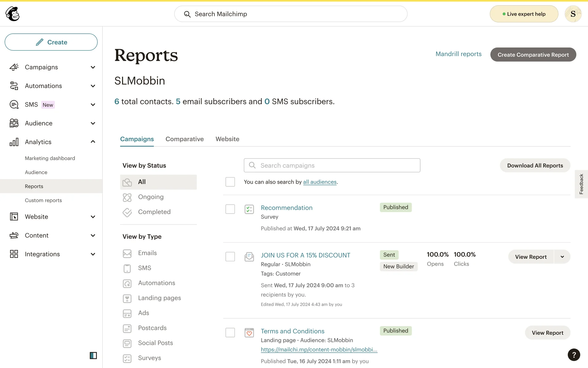This screenshot has width=588, height=368.
Task: Check the Recommendation survey checkbox
Action: (x=230, y=209)
